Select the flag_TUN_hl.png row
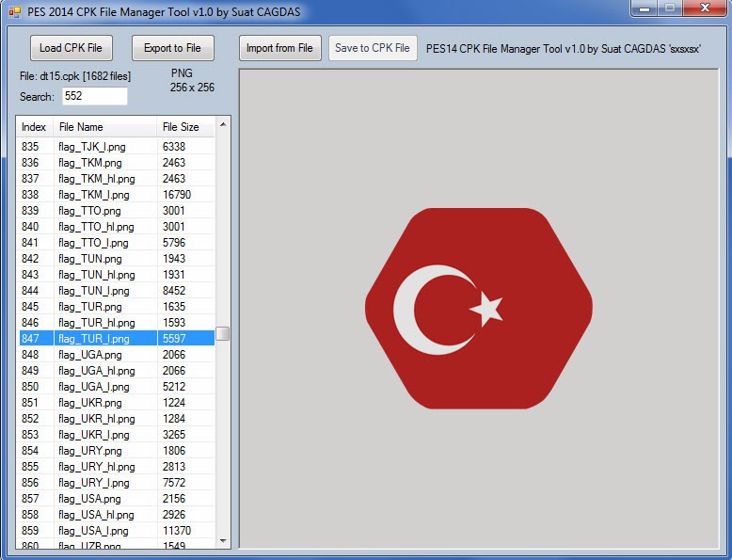Viewport: 732px width, 560px height. pos(117,275)
